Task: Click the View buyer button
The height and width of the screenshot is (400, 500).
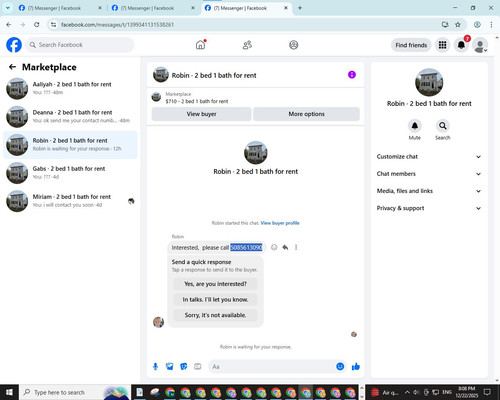Action: (x=201, y=114)
